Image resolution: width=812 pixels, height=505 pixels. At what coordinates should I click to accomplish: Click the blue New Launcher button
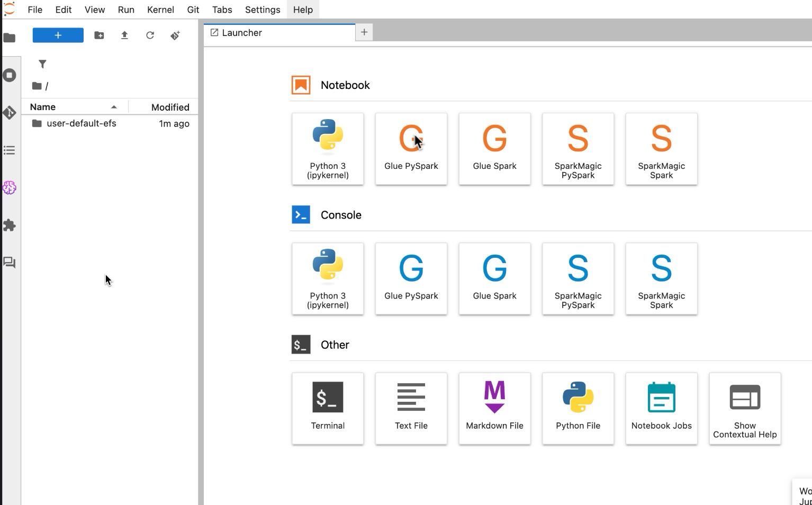[x=58, y=35]
